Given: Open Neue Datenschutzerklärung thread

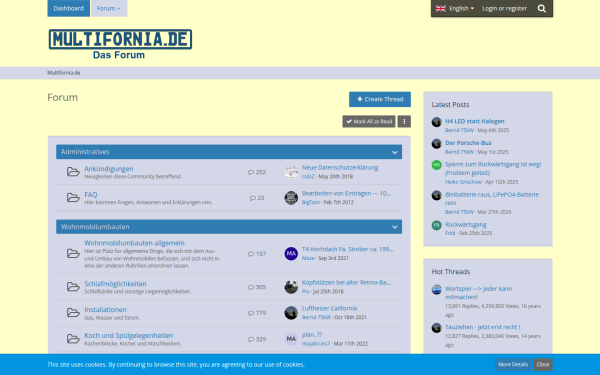Looking at the screenshot, I should click(x=340, y=168).
